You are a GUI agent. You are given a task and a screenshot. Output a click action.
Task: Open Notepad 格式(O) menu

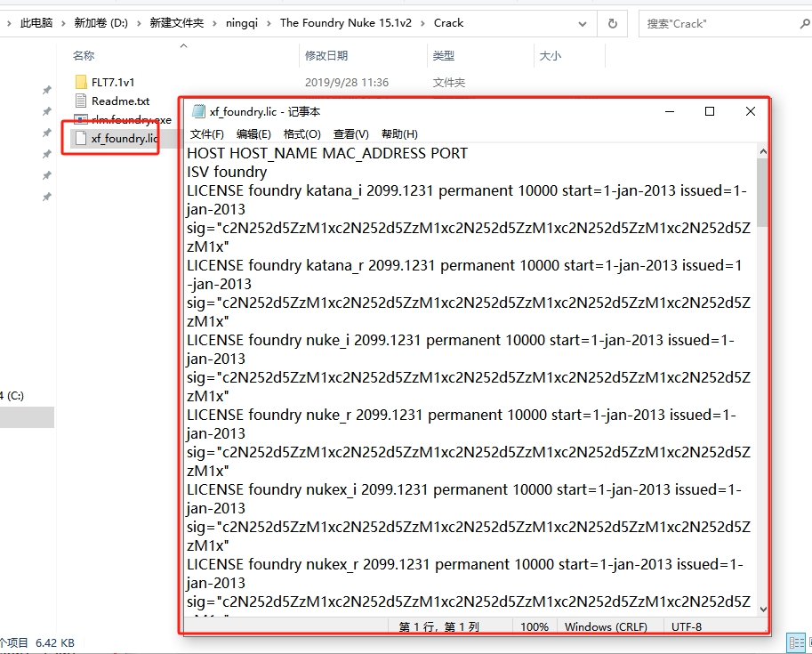pos(301,134)
